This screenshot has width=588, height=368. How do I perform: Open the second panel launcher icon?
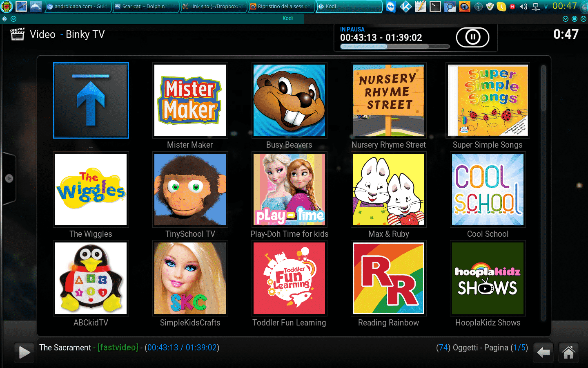pyautogui.click(x=21, y=7)
